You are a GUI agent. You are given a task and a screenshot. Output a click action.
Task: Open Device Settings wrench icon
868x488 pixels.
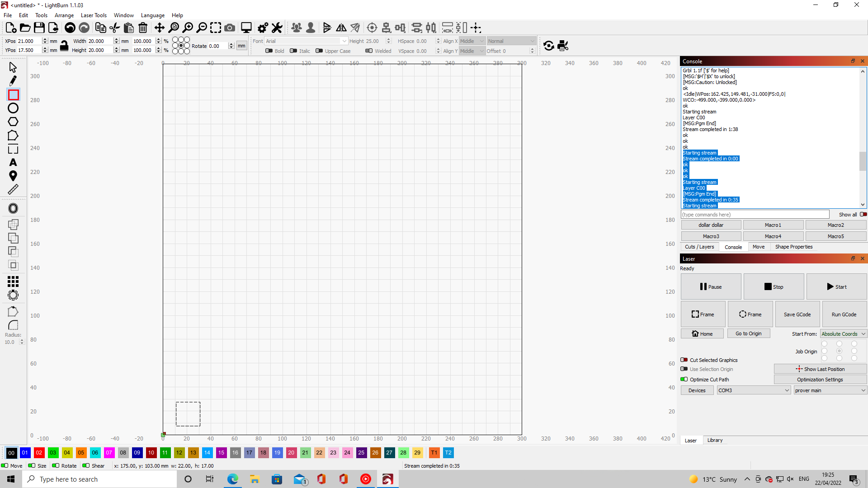(277, 28)
